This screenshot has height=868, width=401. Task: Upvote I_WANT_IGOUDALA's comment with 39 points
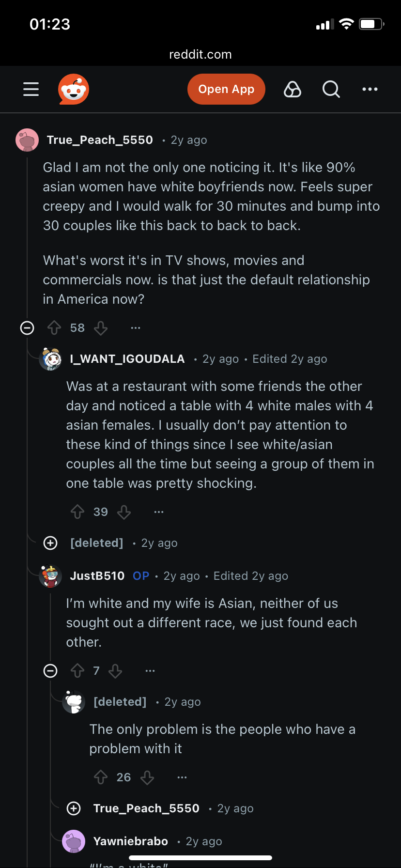point(77,512)
